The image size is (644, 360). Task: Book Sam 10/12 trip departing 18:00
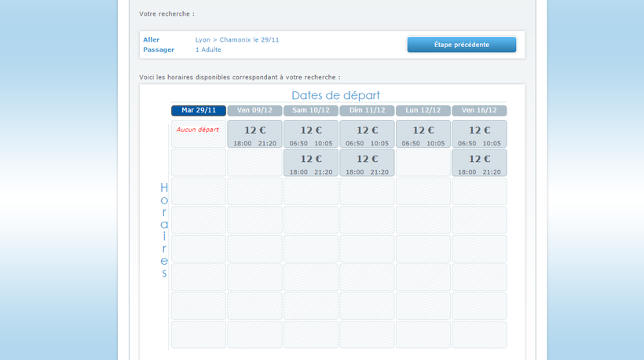tap(311, 163)
